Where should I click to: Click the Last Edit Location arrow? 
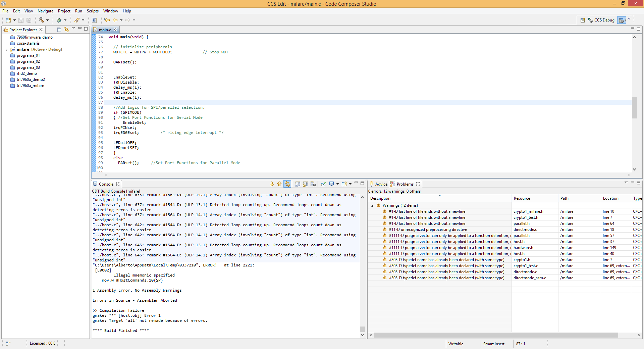pyautogui.click(x=107, y=20)
